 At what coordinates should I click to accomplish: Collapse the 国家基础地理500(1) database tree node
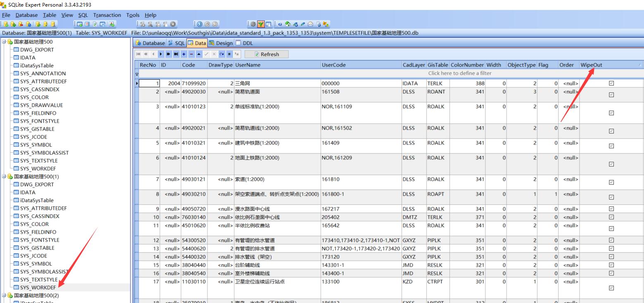click(4, 176)
